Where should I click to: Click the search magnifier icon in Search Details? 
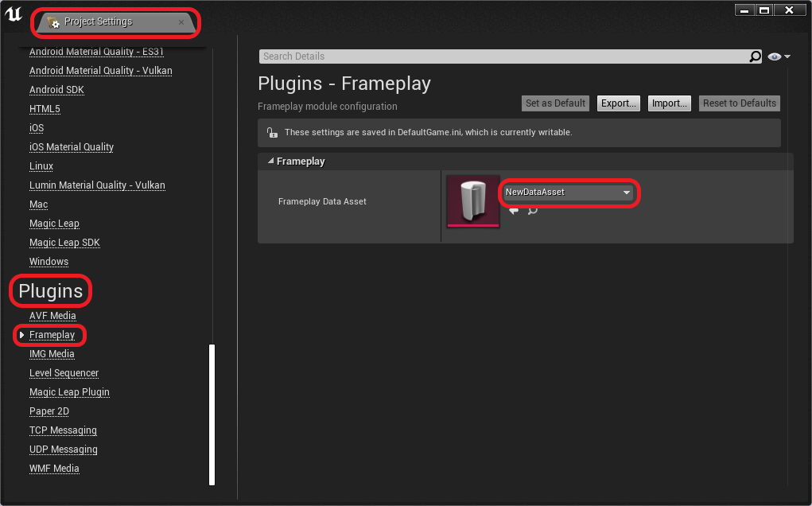(755, 56)
